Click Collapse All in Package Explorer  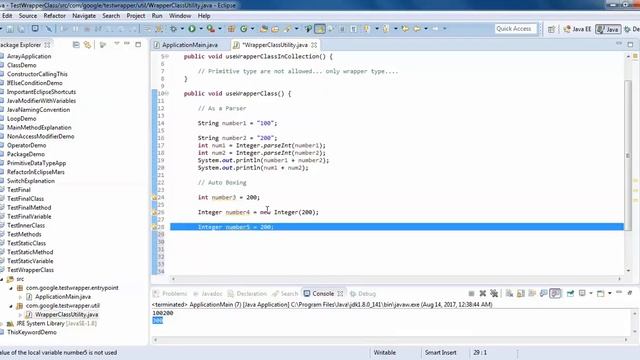(76, 45)
